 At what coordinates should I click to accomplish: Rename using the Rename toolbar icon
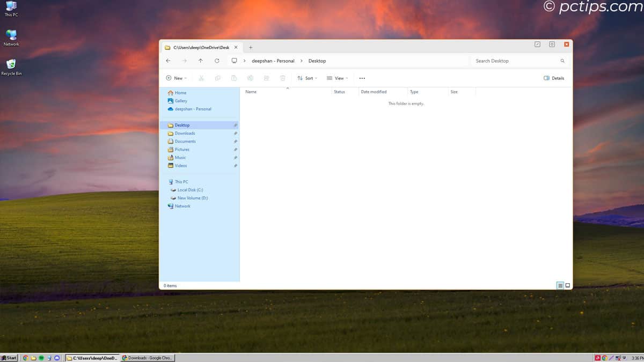click(x=250, y=78)
